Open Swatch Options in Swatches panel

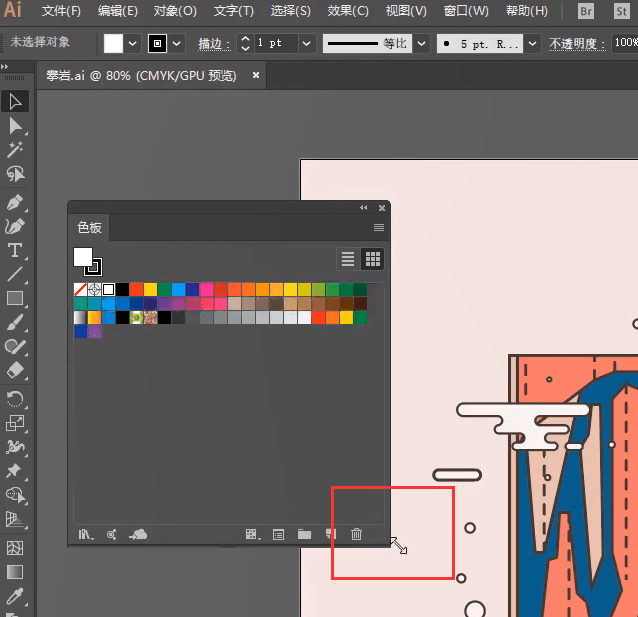coord(278,534)
